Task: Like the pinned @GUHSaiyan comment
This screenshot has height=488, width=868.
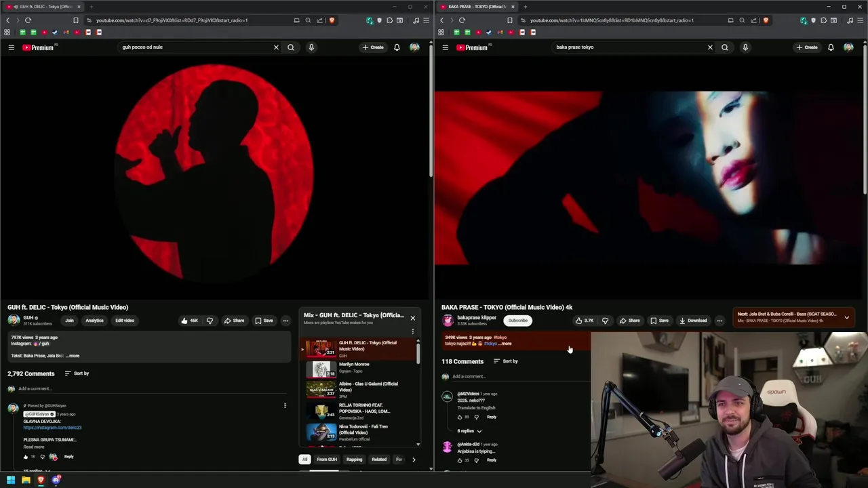Action: pos(26,457)
